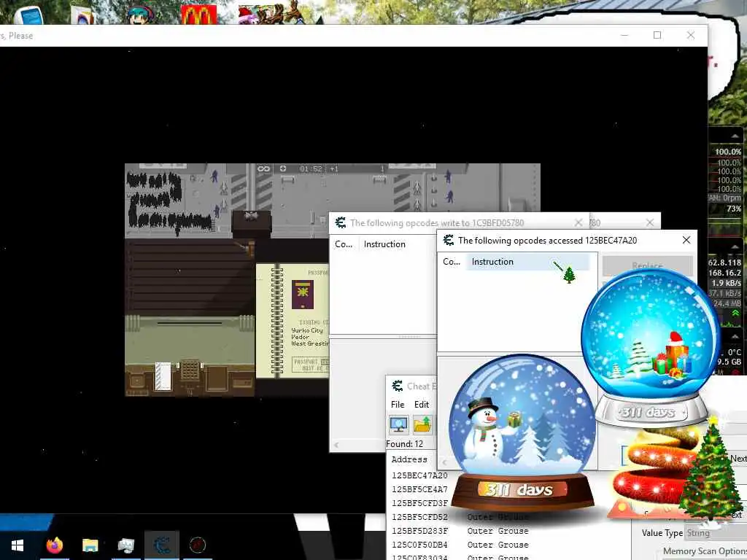Click the Replace button in accessed-opcodes window

[647, 265]
